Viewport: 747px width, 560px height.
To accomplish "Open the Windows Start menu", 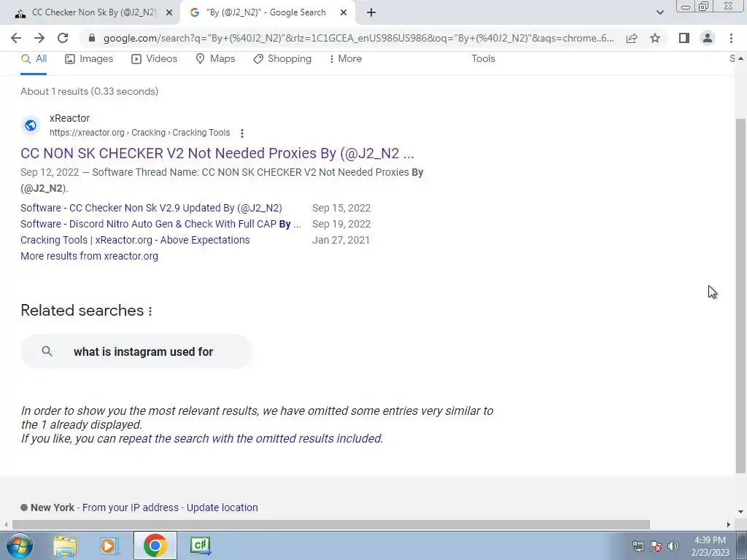I will click(x=19, y=545).
